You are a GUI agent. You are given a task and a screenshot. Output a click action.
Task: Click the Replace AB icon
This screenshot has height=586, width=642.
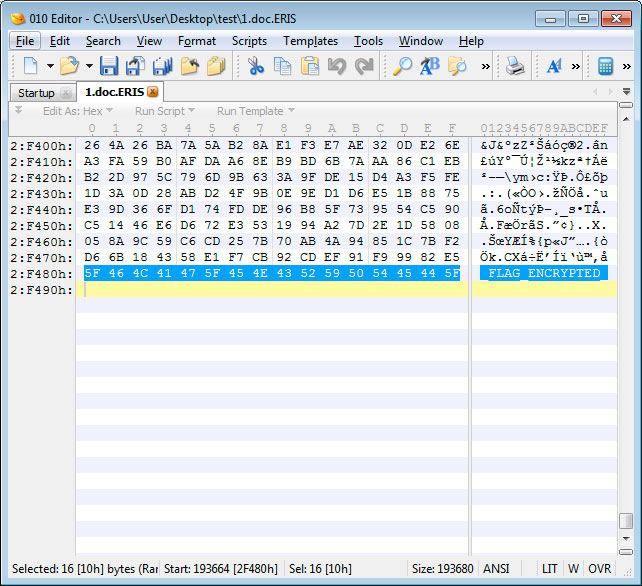[430, 66]
